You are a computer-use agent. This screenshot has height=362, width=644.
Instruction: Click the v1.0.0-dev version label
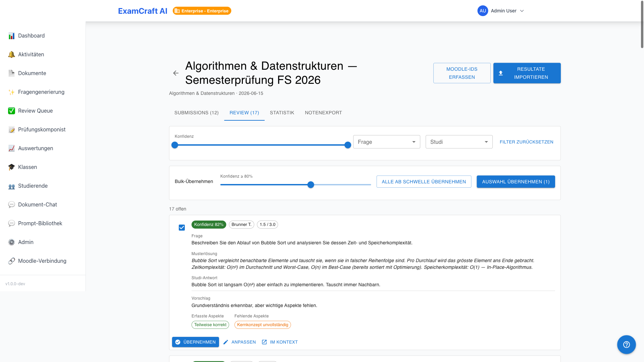15,284
